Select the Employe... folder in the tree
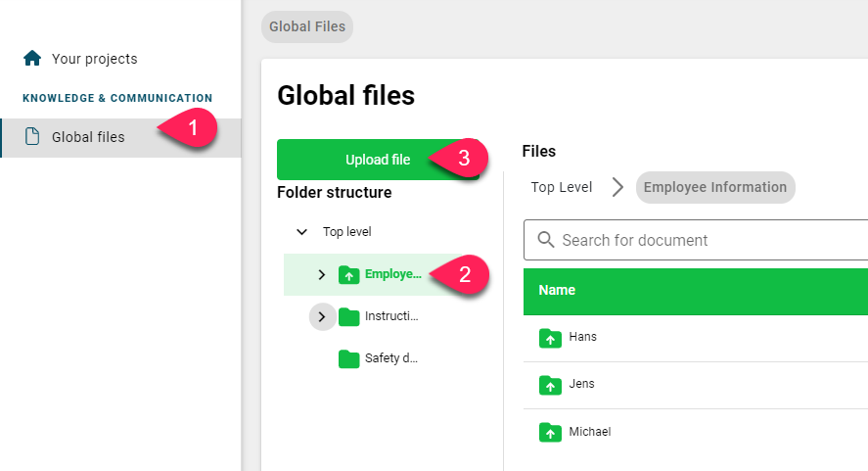 pos(393,274)
